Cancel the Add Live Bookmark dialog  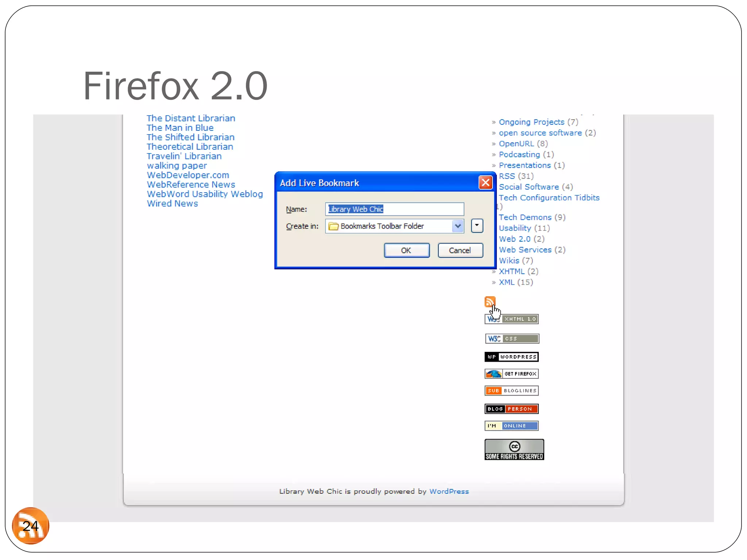point(460,250)
